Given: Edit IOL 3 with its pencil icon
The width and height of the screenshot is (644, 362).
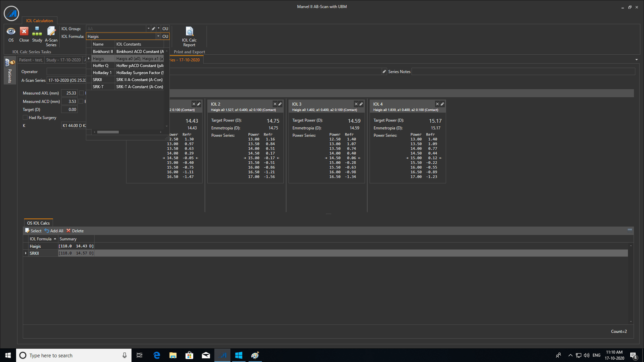Looking at the screenshot, I should tap(361, 104).
